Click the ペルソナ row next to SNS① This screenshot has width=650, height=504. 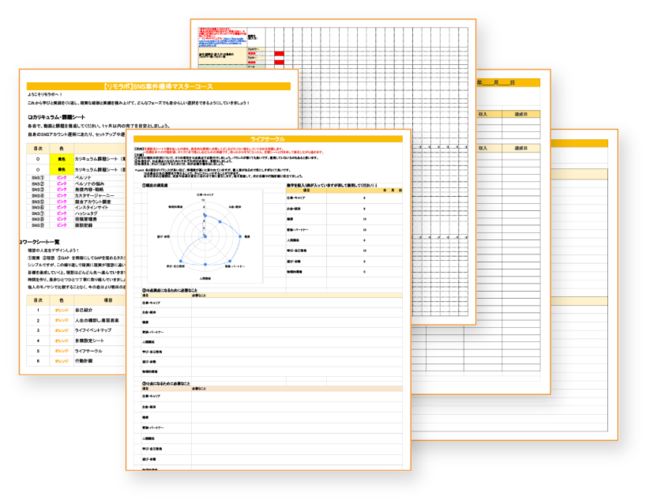tap(83, 177)
